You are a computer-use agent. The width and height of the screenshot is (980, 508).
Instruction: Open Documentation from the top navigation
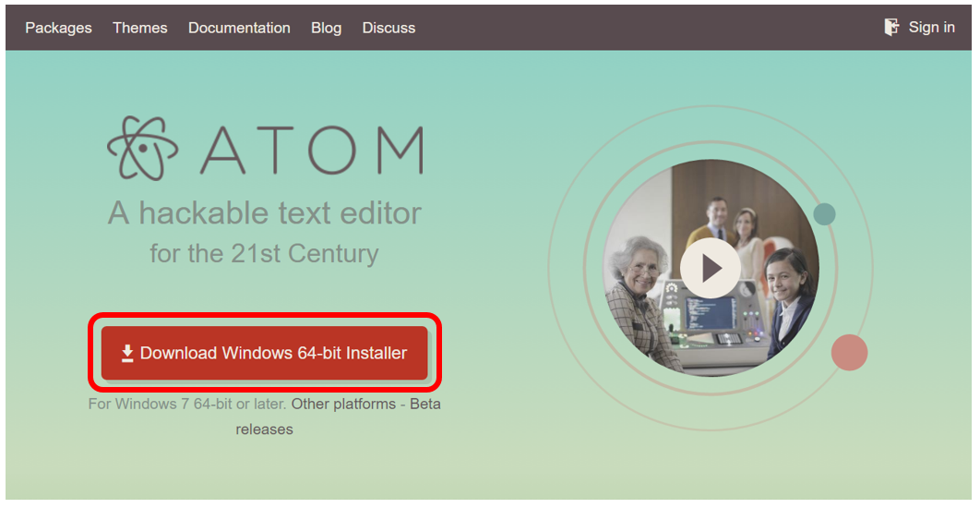coord(239,28)
